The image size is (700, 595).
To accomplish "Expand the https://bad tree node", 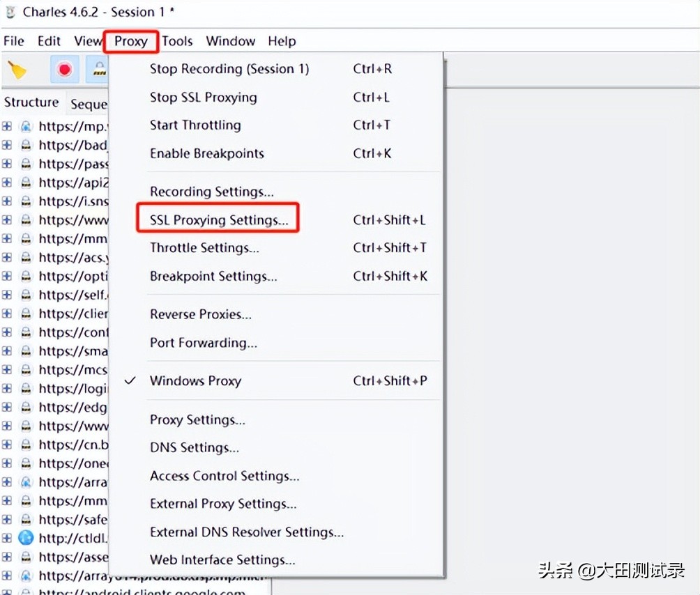I will coord(7,145).
